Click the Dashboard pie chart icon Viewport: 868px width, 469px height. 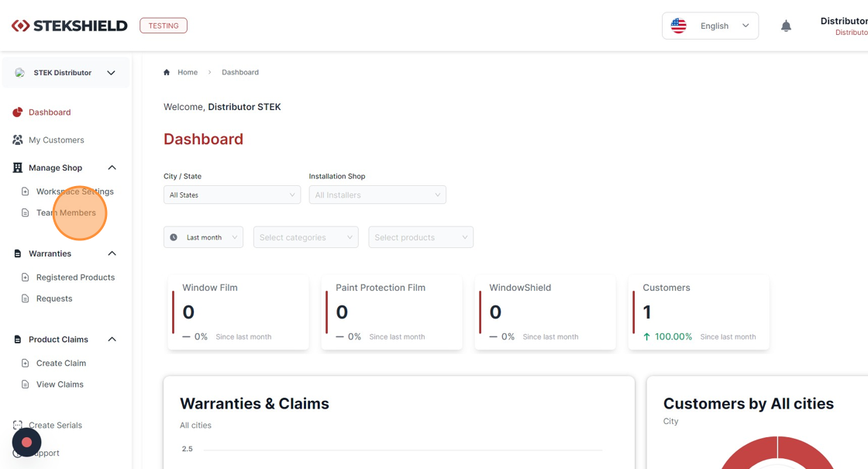[x=18, y=112]
